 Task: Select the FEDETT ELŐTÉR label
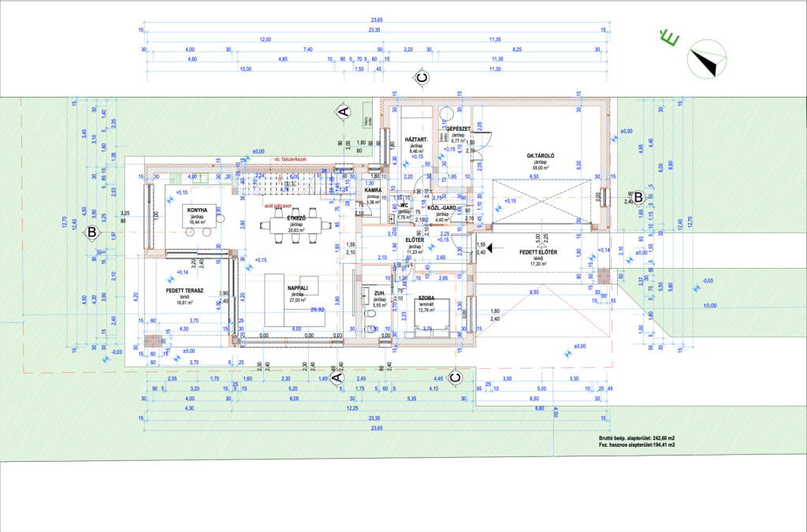point(538,253)
